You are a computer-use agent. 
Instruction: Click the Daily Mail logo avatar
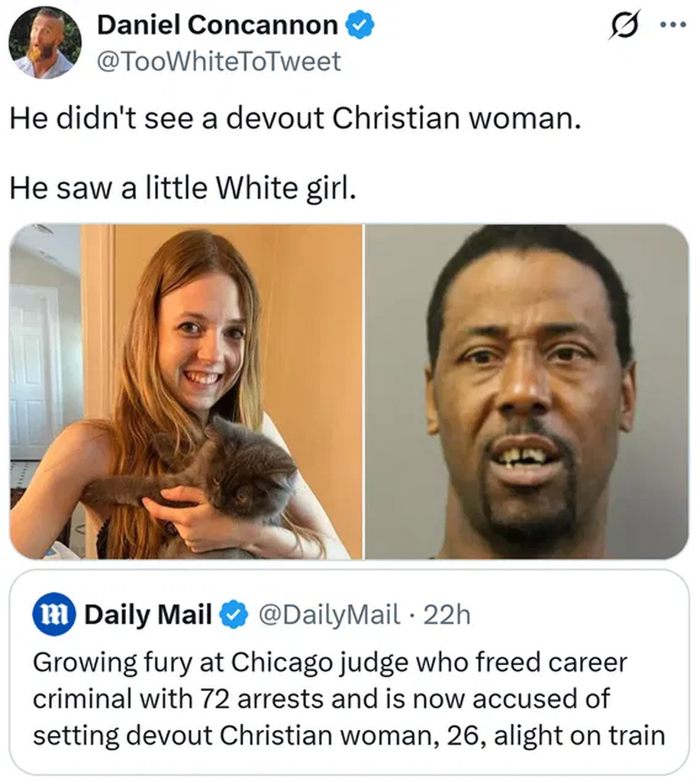[53, 614]
